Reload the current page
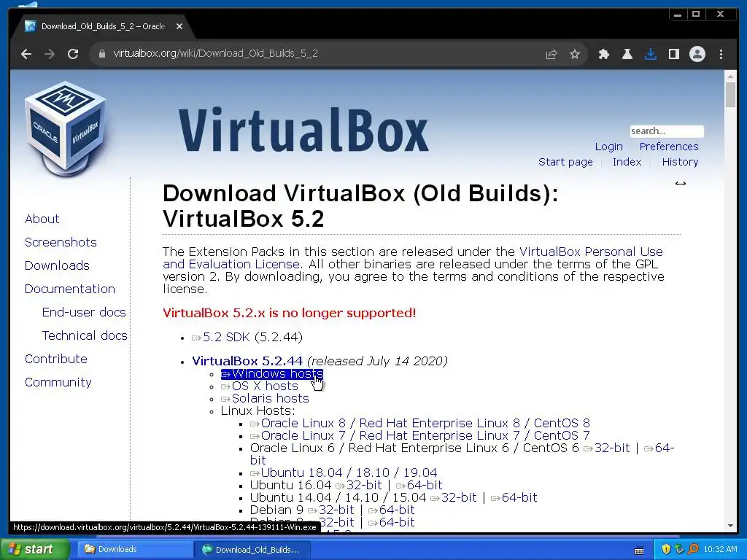 pos(73,54)
